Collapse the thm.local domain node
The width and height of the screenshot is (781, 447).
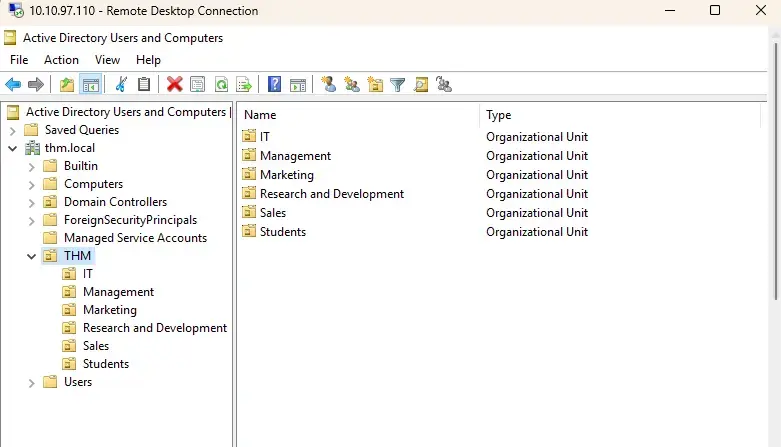[x=13, y=149]
